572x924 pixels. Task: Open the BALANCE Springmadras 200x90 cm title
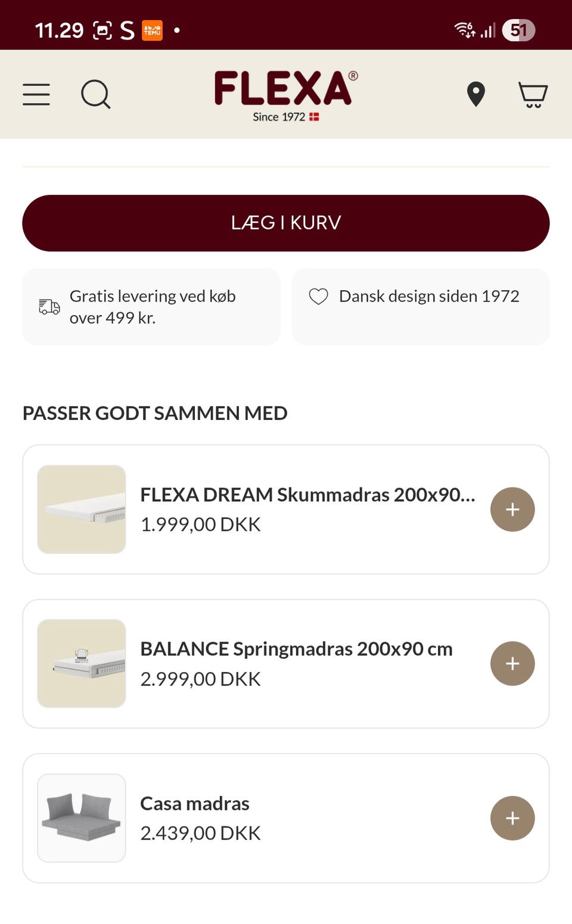(x=296, y=649)
